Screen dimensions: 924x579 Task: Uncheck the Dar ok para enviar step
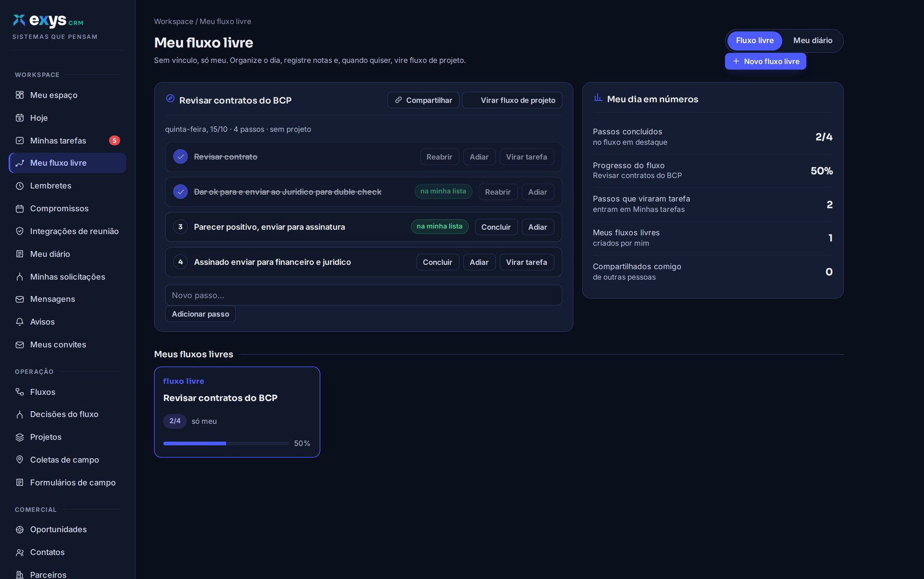[x=180, y=191]
